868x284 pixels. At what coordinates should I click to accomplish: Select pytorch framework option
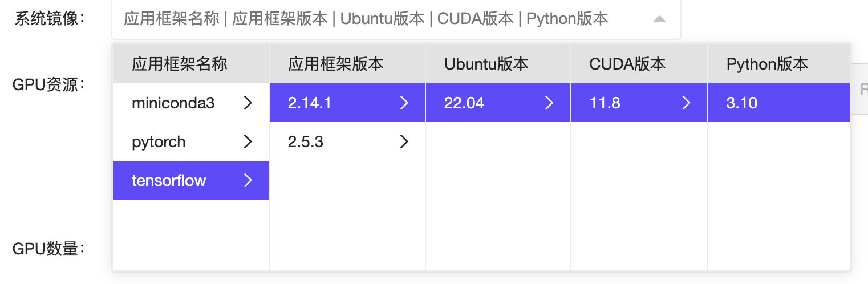[159, 142]
